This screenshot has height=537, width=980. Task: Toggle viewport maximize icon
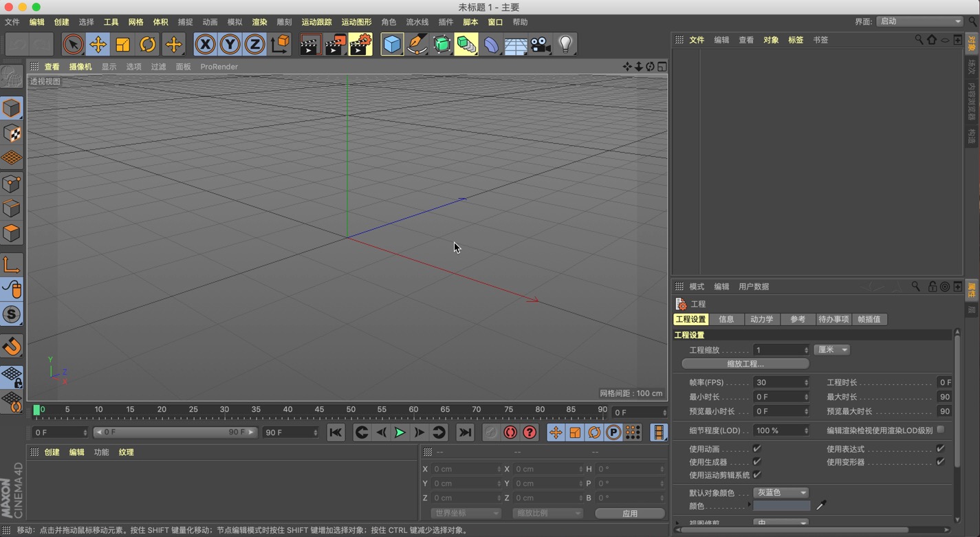coord(662,67)
